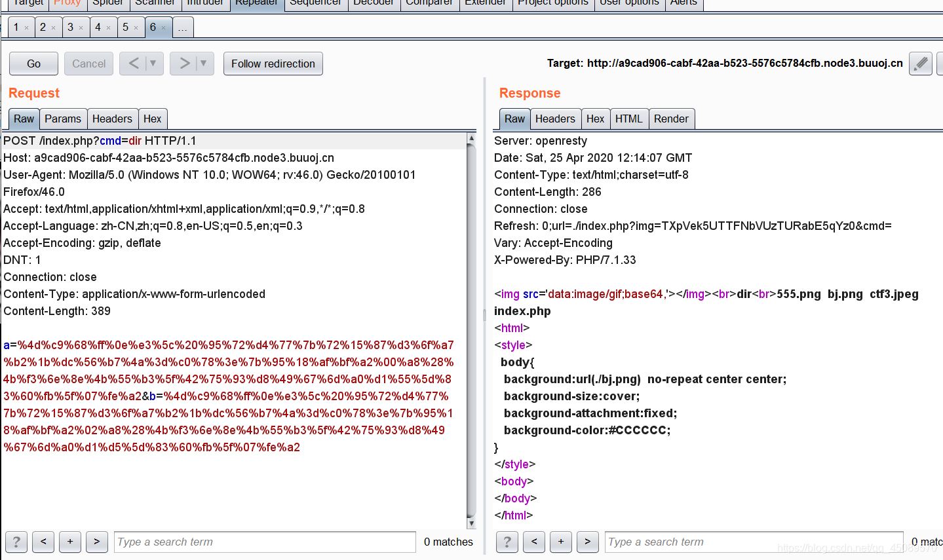Viewport: 943px width, 560px height.
Task: Add a new Repeater tab with ellipsis
Action: pos(183,28)
